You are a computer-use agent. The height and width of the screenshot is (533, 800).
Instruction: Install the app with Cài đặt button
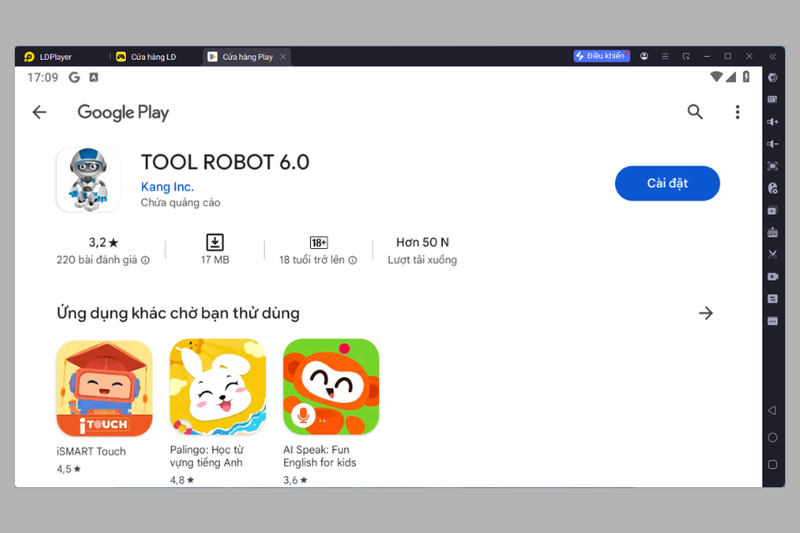tap(667, 183)
